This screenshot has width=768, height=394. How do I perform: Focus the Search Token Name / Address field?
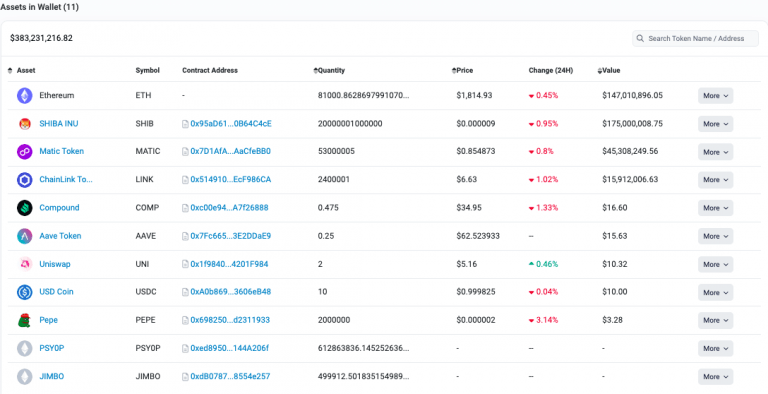tap(696, 38)
